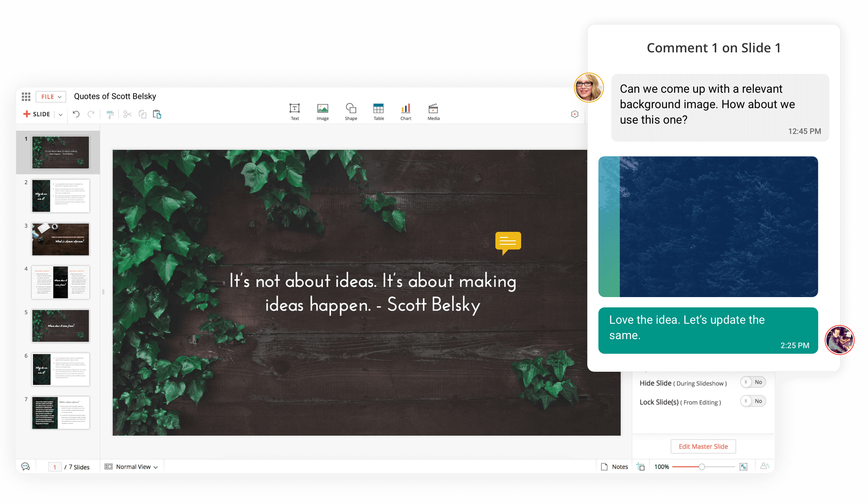Open the FILE menu dropdown

pyautogui.click(x=50, y=96)
